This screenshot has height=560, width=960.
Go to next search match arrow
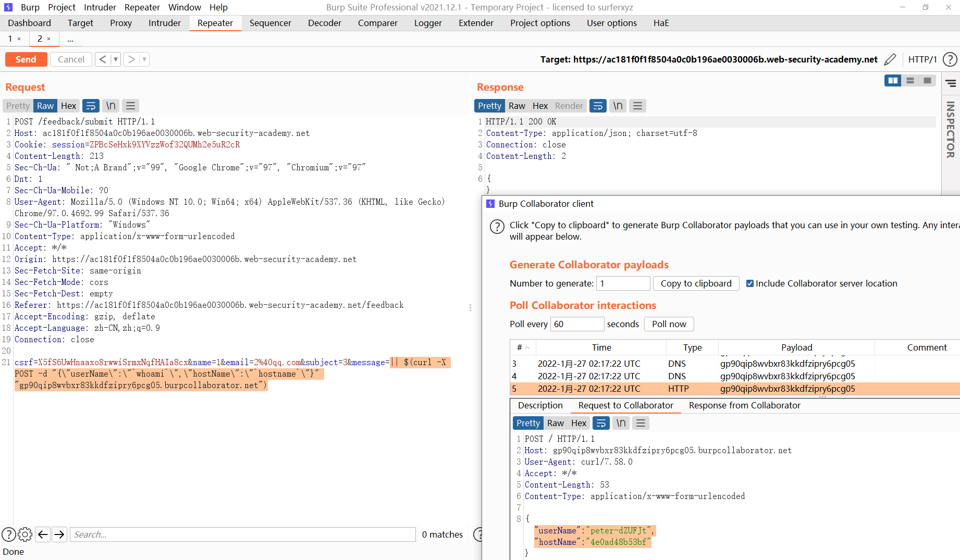[60, 534]
